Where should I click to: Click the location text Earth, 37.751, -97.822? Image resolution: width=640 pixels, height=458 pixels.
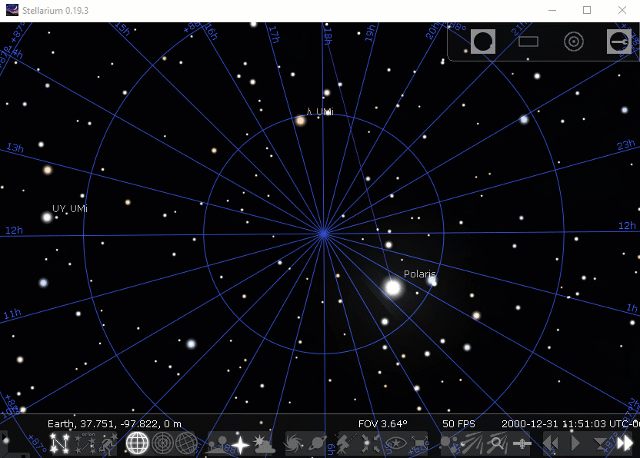[x=114, y=424]
